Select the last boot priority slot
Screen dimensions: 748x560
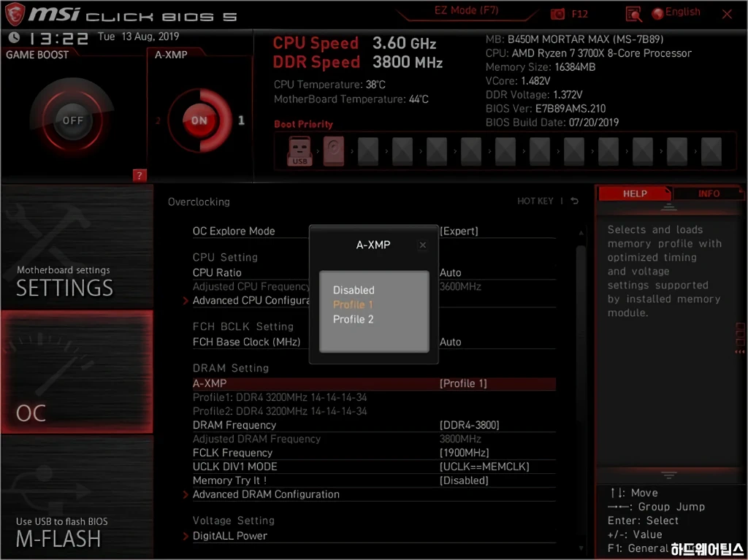(x=711, y=151)
